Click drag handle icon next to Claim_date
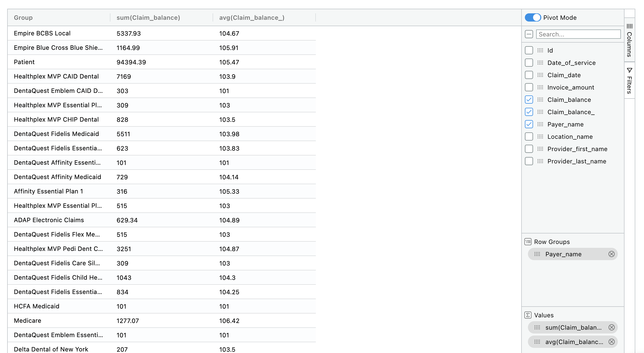This screenshot has height=353, width=644. (540, 75)
